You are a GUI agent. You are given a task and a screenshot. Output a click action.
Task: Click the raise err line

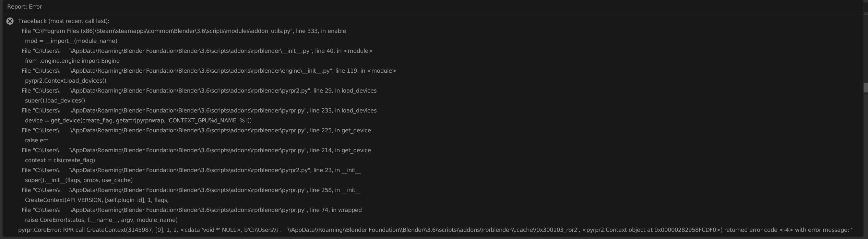click(x=36, y=140)
